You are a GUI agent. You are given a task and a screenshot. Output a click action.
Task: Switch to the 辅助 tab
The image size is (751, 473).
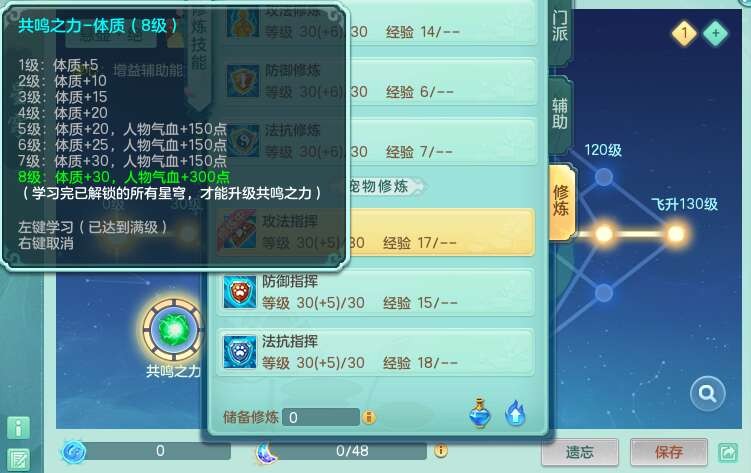tap(560, 114)
